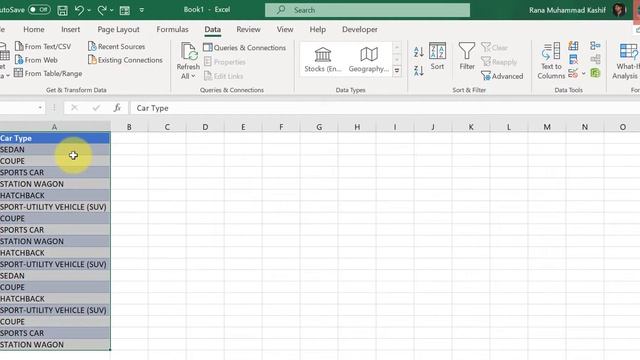Select the Stocks data type
640x360 pixels.
pyautogui.click(x=323, y=60)
